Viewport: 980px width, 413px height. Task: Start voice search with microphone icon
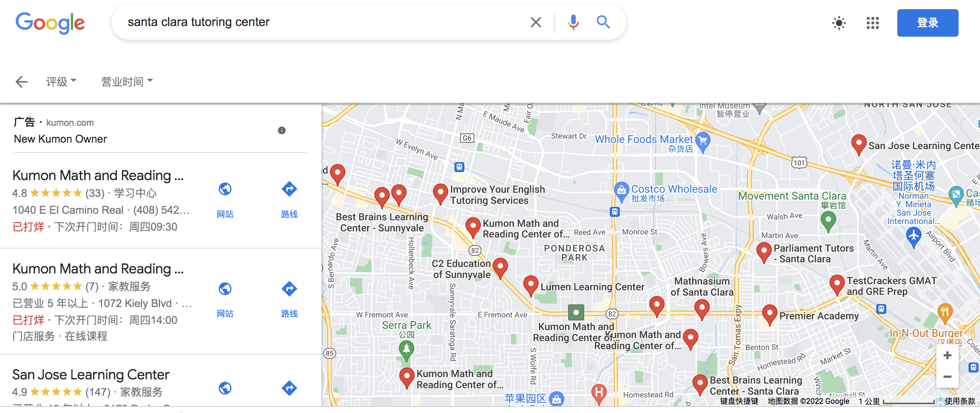pos(573,22)
